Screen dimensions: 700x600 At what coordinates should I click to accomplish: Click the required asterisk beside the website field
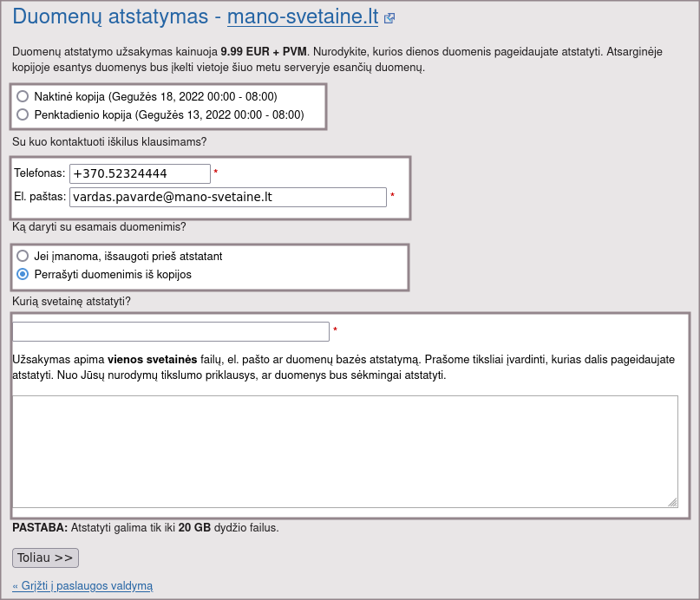pyautogui.click(x=335, y=331)
